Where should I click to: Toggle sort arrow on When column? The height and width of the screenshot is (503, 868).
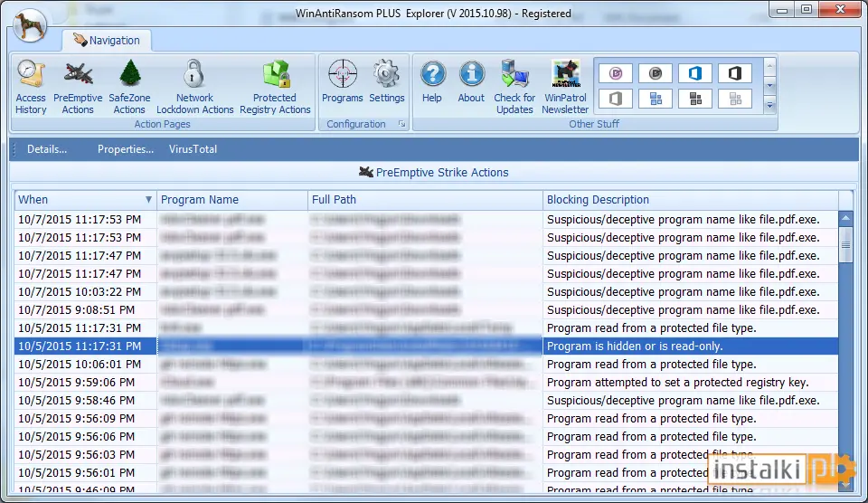[148, 199]
